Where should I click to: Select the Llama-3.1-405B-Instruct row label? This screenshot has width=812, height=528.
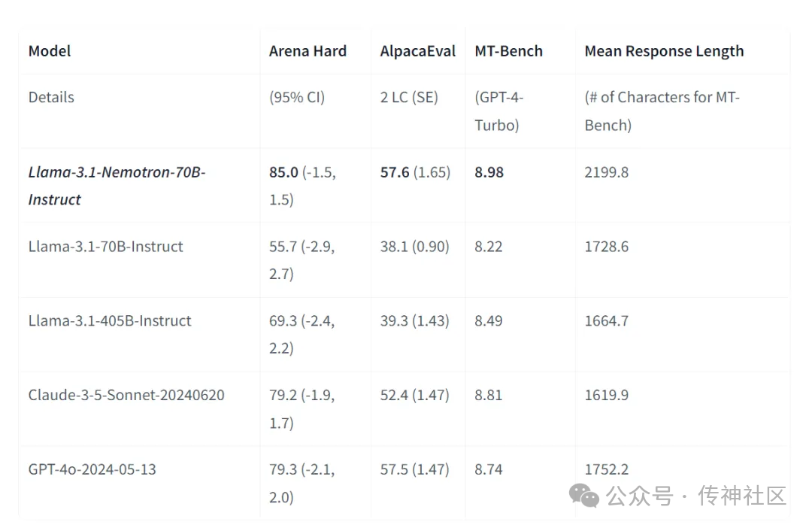click(110, 320)
